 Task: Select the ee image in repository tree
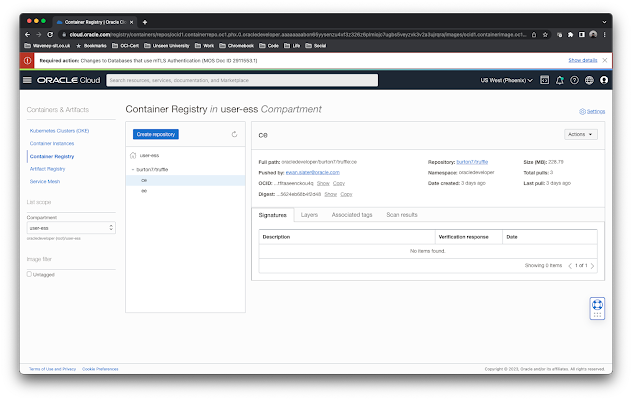click(x=185, y=191)
